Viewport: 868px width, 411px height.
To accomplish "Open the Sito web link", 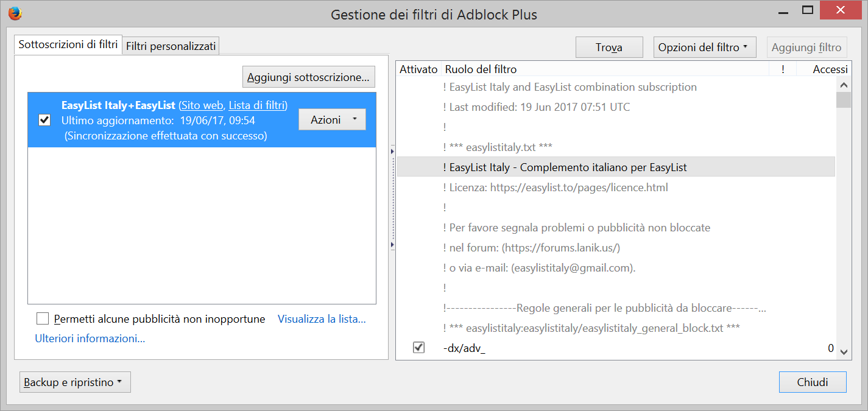I will coord(202,105).
